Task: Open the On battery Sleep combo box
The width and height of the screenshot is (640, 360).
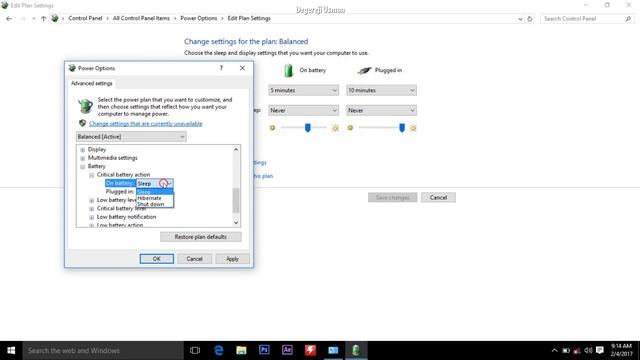Action: [x=155, y=183]
